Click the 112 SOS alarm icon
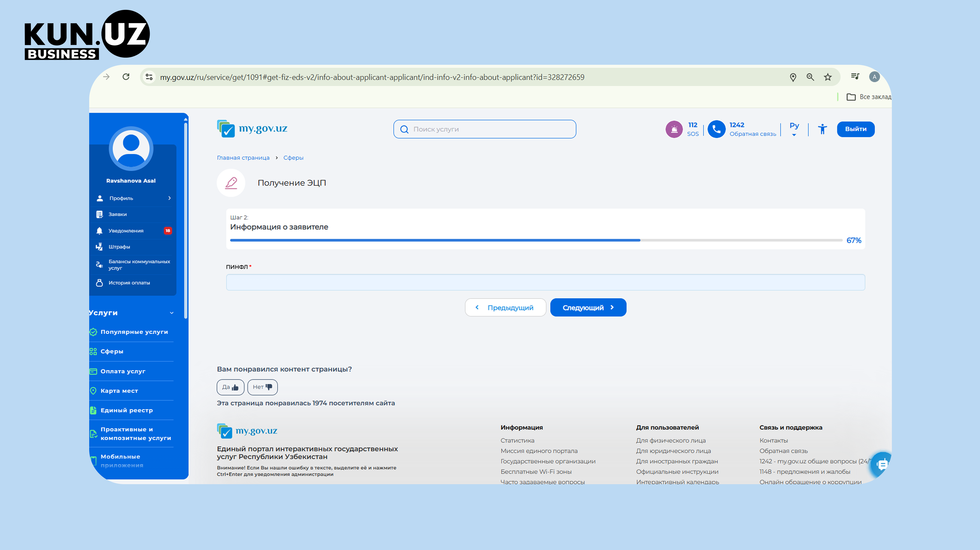Screen dimensions: 980x550 674,129
